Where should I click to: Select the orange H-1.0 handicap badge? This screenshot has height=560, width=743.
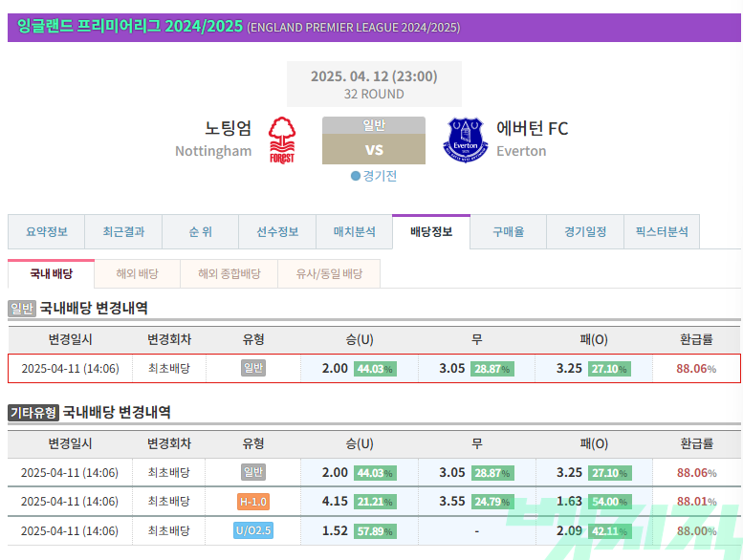coord(253,502)
